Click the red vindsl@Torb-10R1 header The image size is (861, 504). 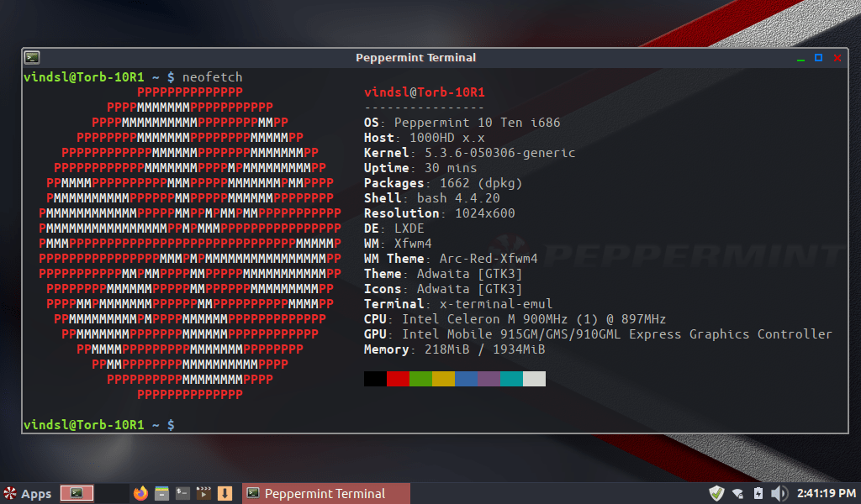(425, 92)
